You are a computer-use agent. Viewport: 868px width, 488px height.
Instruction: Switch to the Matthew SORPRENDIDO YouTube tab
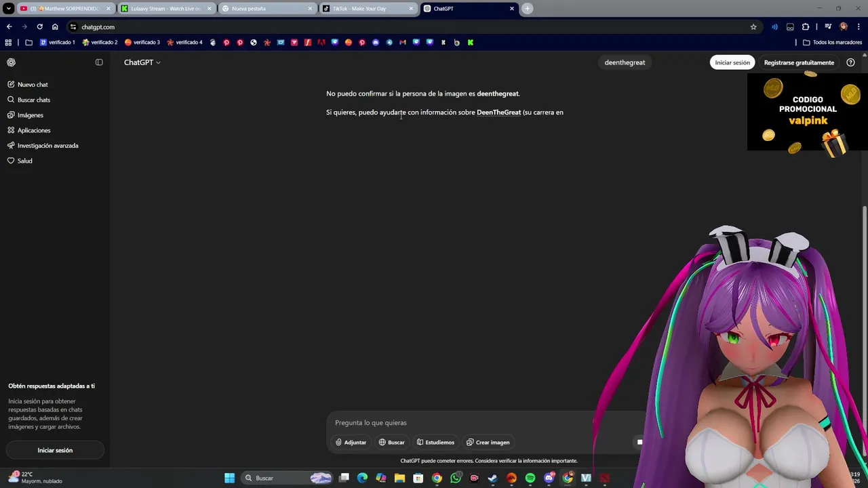(65, 9)
